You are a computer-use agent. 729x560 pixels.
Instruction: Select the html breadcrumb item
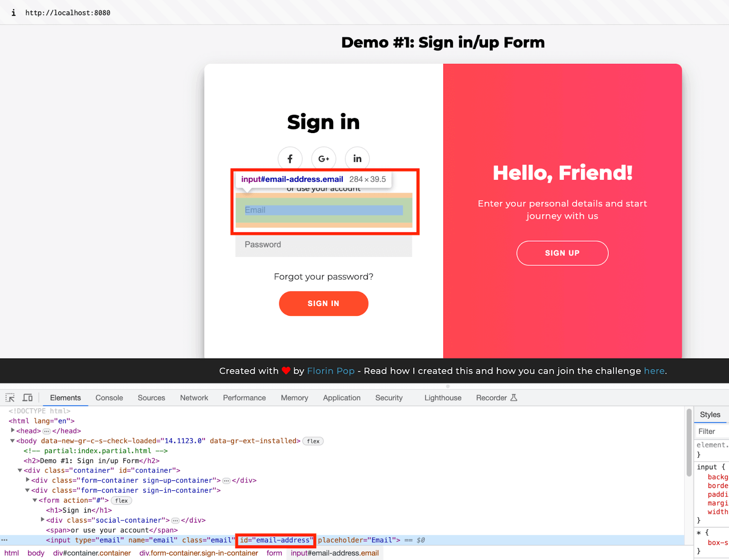tap(11, 553)
